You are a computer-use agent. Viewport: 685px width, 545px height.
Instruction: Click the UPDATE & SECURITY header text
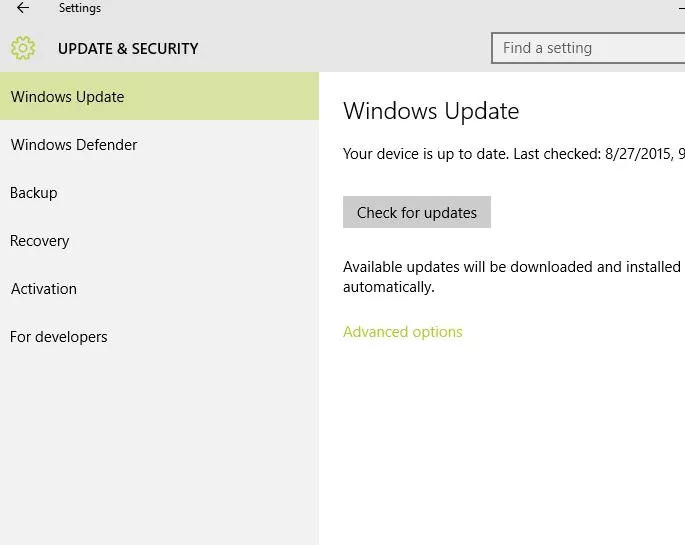pyautogui.click(x=128, y=48)
